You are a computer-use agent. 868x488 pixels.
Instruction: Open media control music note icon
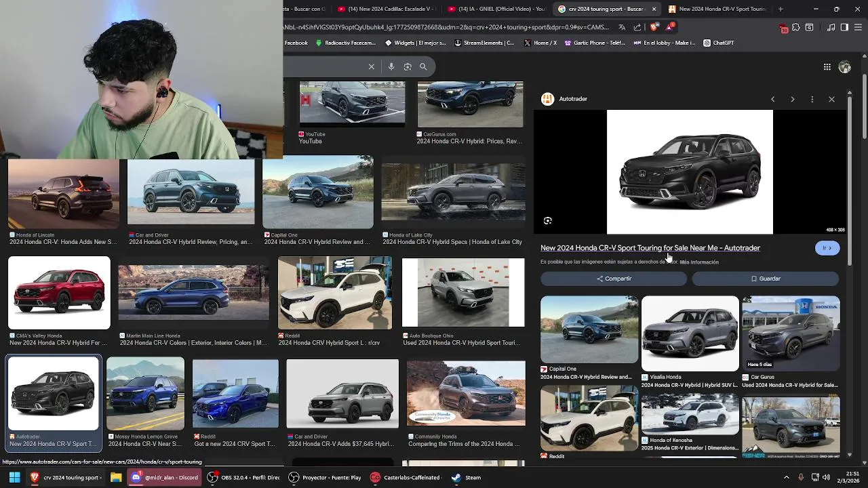(x=831, y=28)
